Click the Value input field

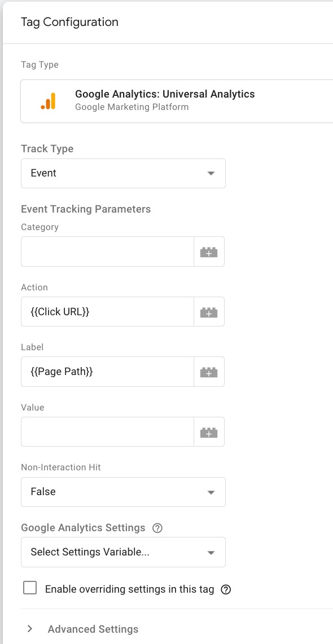(107, 431)
